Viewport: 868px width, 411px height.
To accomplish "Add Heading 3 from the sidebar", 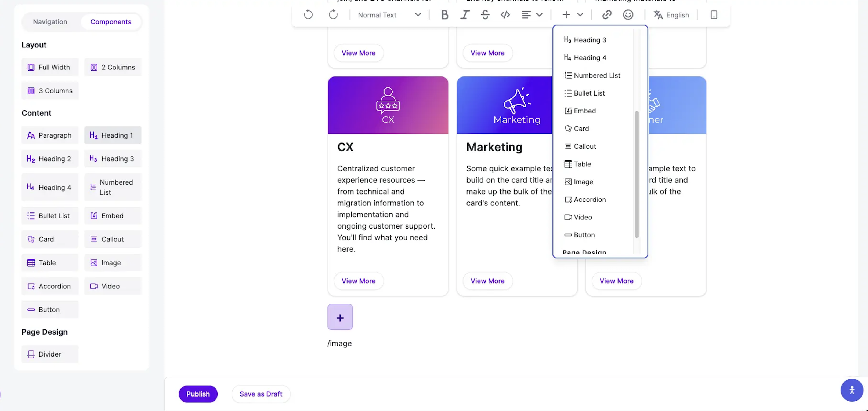I will pos(113,159).
